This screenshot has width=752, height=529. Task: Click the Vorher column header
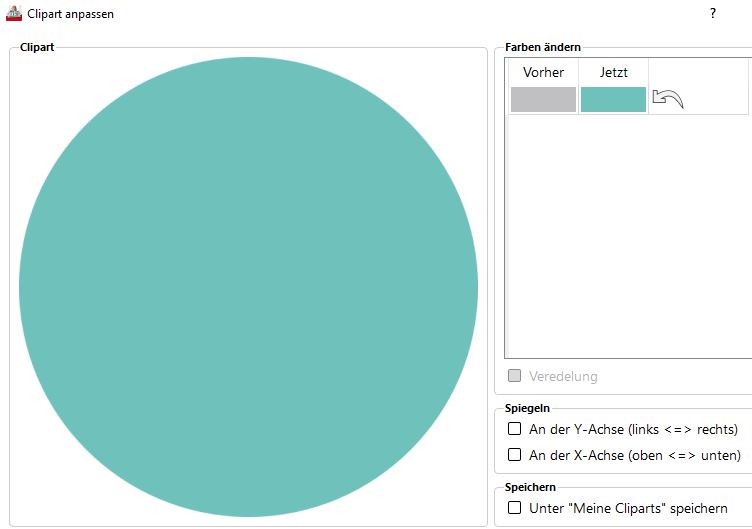tap(543, 72)
